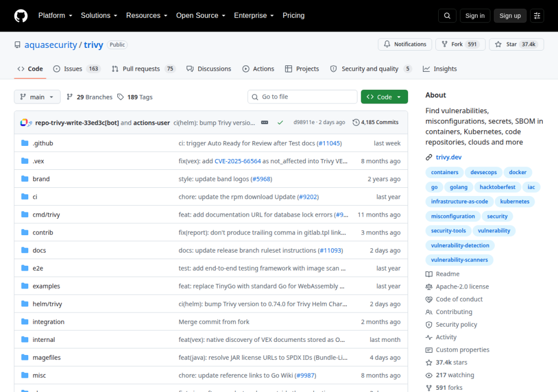Screen dimensions: 558x392
Task: Click the tags icon beside 189 Tags
Action: [120, 97]
